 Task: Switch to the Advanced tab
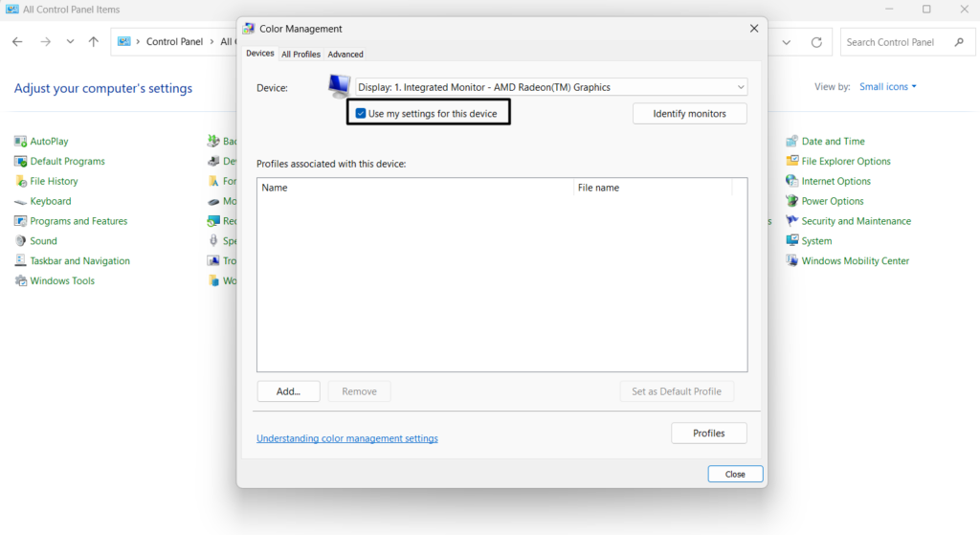pos(345,55)
